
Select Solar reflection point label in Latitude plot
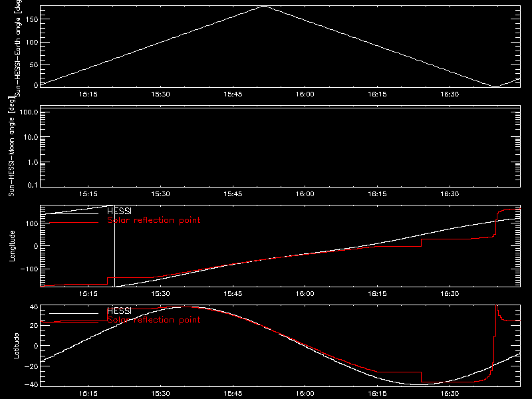(154, 320)
